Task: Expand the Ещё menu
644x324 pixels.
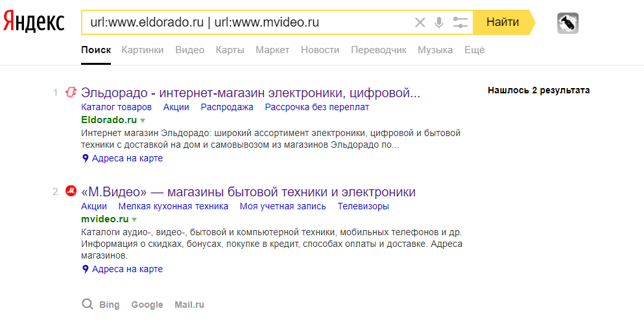Action: [x=474, y=50]
